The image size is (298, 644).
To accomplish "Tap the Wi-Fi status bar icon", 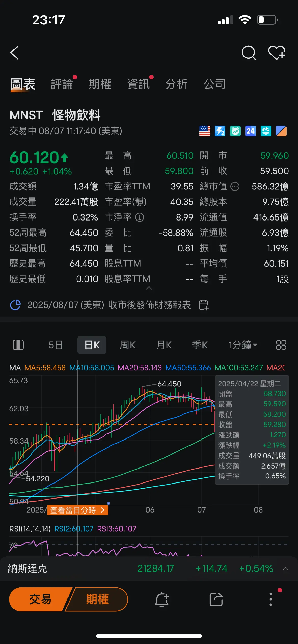I will pos(245,20).
